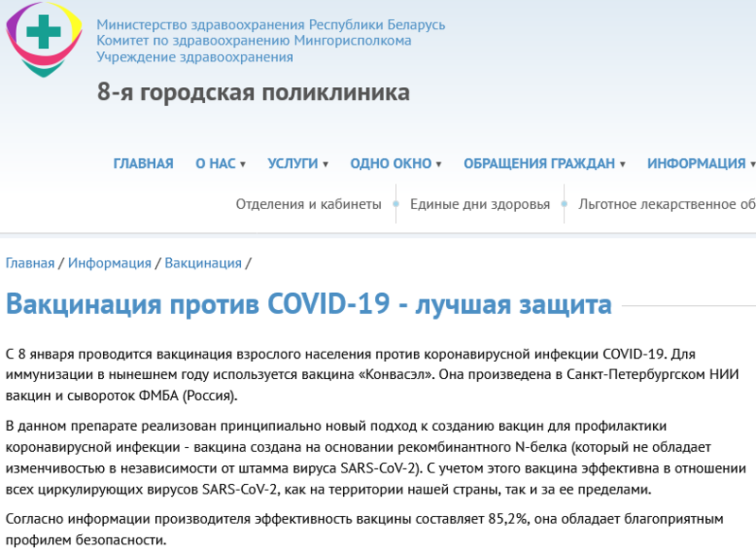Click the 8-я городская поликлиника site title
The height and width of the screenshot is (552, 756).
[253, 93]
